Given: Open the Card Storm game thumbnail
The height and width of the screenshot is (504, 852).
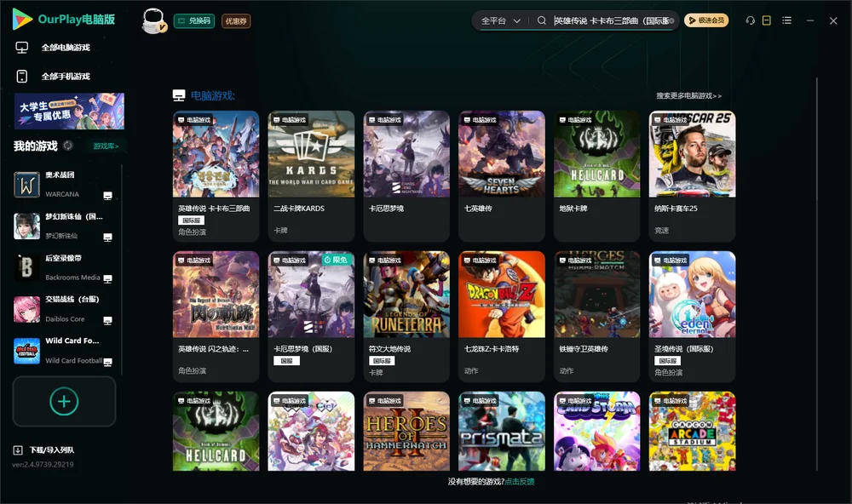Looking at the screenshot, I should (x=596, y=432).
